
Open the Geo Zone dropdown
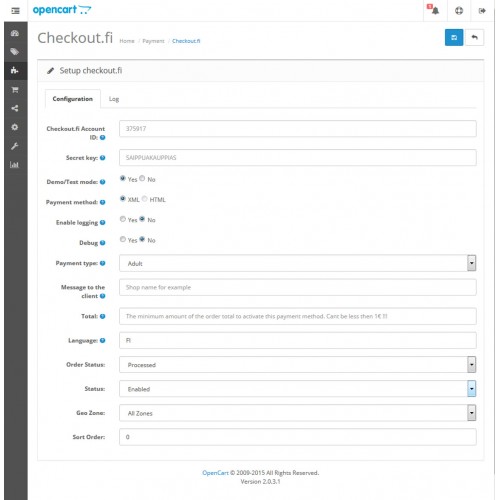point(298,413)
